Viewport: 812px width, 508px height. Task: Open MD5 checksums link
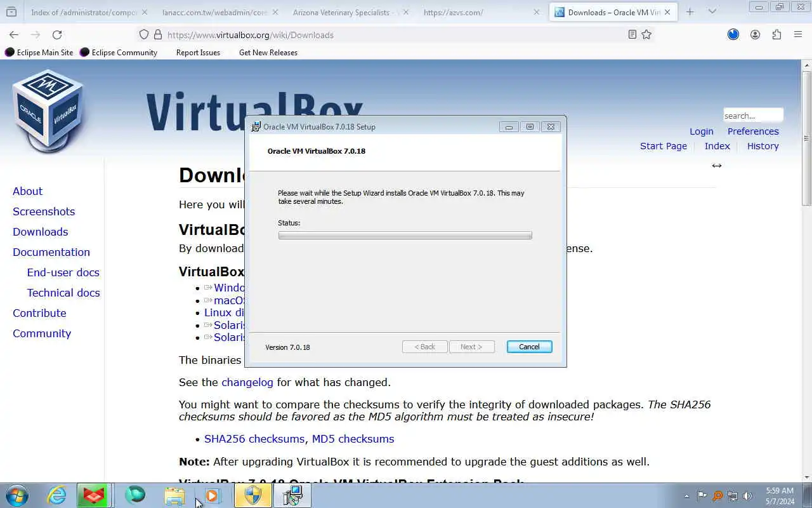pyautogui.click(x=353, y=439)
